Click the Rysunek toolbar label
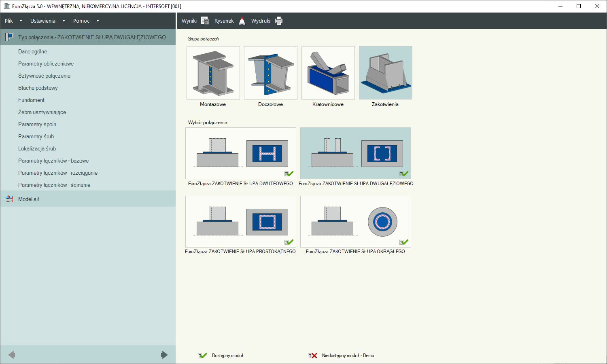 (224, 21)
